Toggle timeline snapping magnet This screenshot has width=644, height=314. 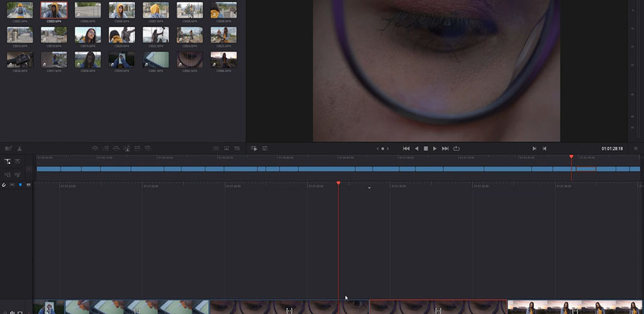coord(5,185)
